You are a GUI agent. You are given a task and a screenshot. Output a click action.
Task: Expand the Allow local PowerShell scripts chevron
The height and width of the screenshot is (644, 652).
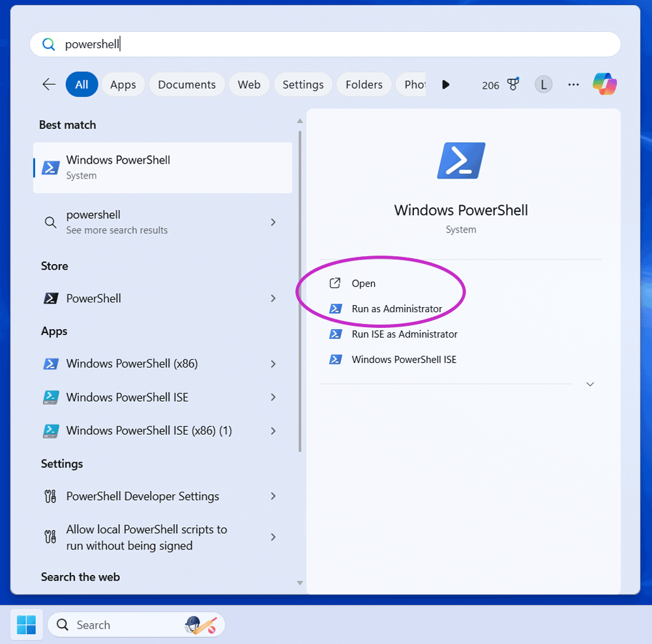click(x=273, y=536)
